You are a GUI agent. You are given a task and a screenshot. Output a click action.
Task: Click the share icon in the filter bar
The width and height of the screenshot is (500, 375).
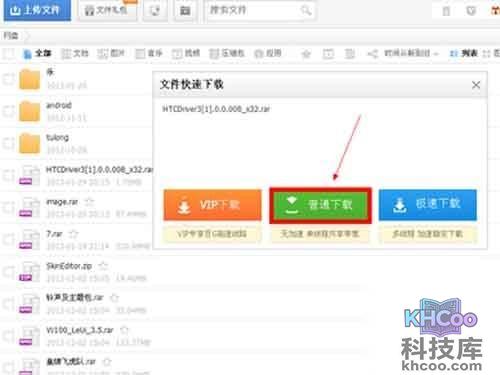click(372, 54)
